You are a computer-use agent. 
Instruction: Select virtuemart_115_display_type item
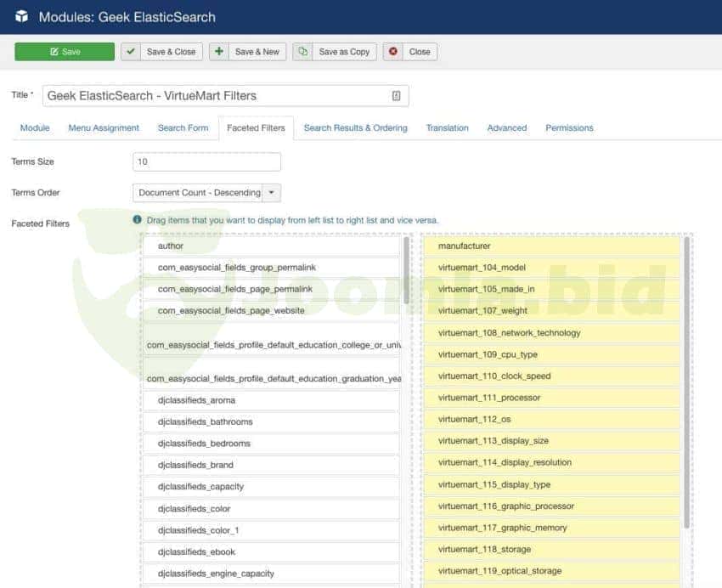click(x=551, y=484)
